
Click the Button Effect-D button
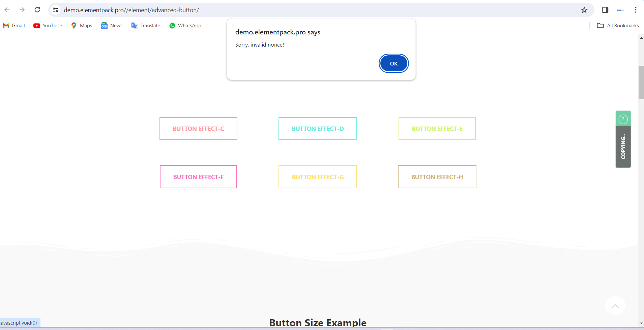[x=318, y=129]
